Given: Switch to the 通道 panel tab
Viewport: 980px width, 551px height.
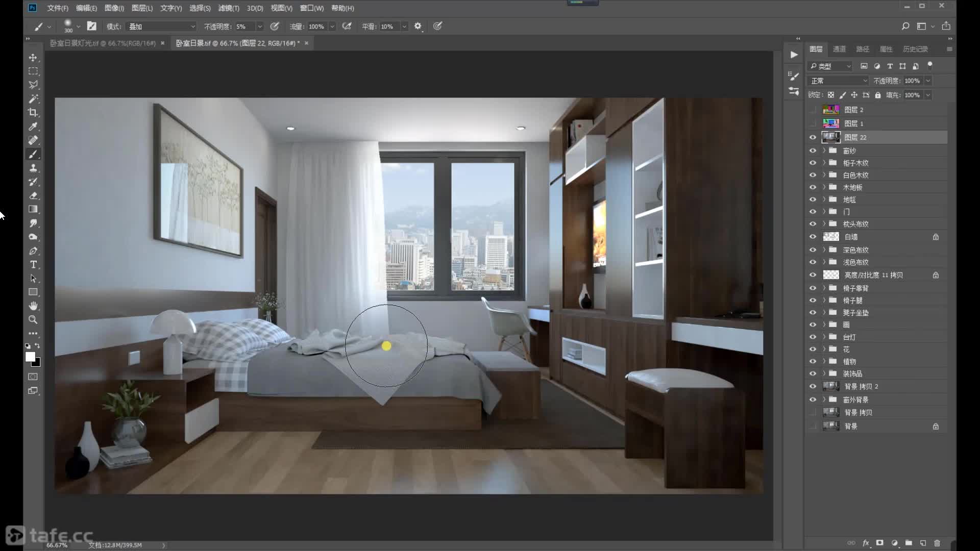Looking at the screenshot, I should (x=839, y=49).
